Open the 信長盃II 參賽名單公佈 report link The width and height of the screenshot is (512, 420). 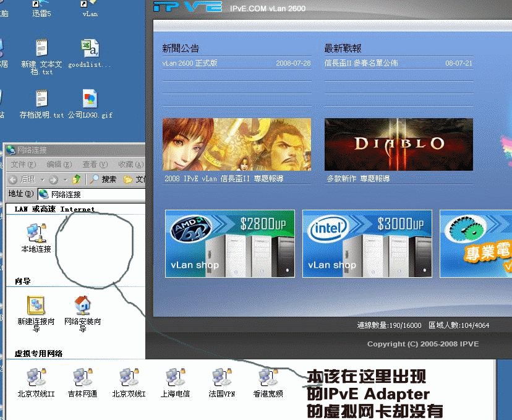pos(361,63)
